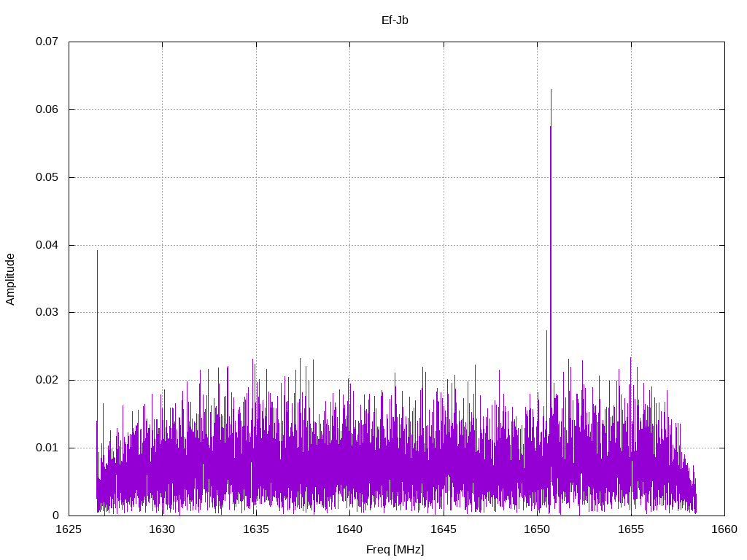Click the y-axis tick label '0.02'
This screenshot has height=560, width=747.
click(x=47, y=380)
